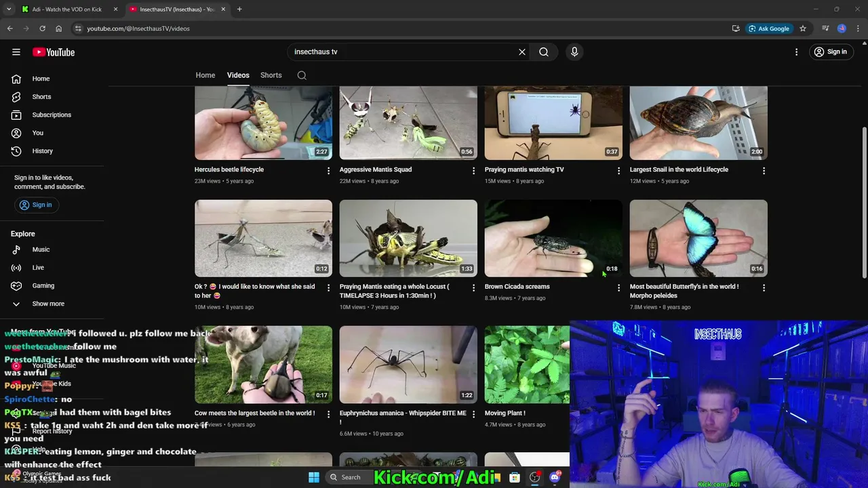868x488 pixels.
Task: Open History in the sidebar
Action: pos(42,151)
